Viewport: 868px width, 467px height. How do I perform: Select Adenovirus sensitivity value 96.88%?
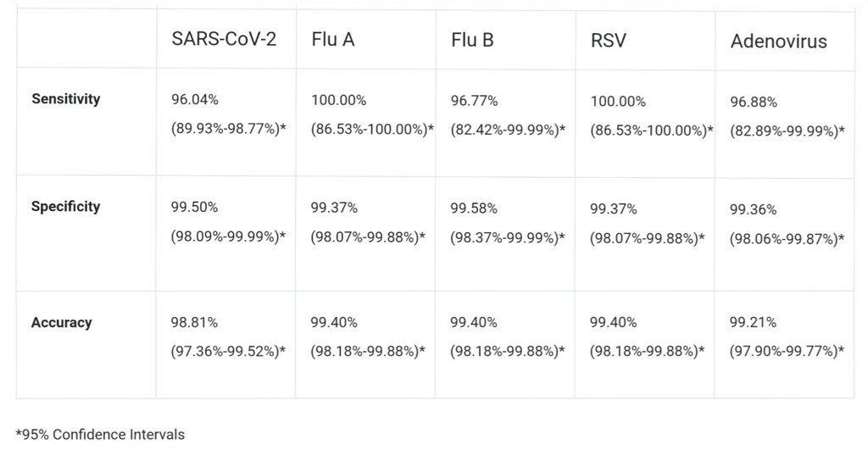click(754, 102)
